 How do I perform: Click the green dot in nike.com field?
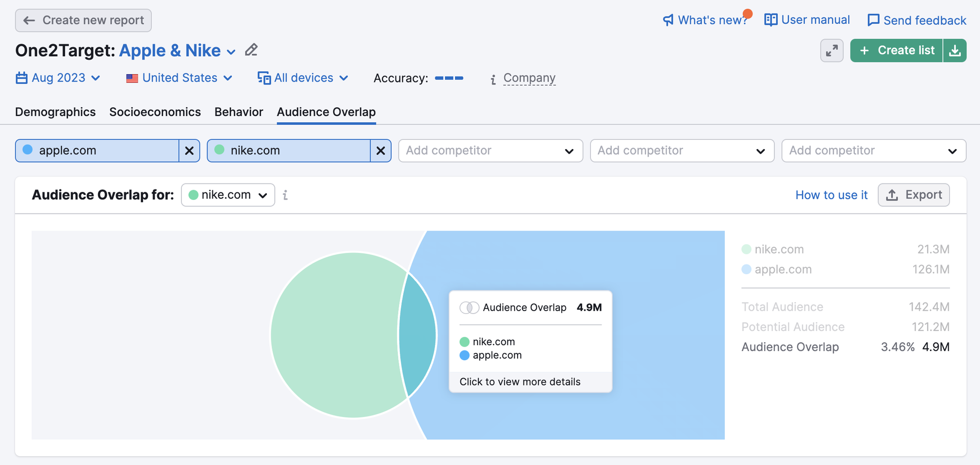tap(219, 149)
